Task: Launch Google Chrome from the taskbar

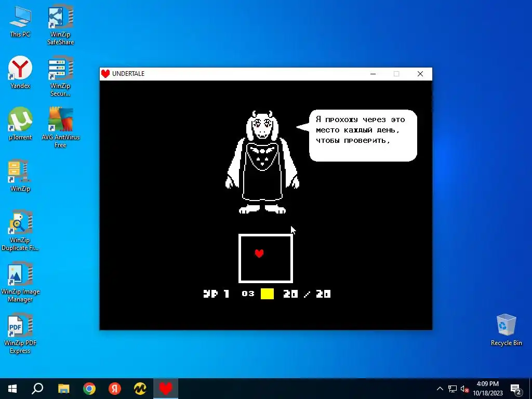Action: 89,389
